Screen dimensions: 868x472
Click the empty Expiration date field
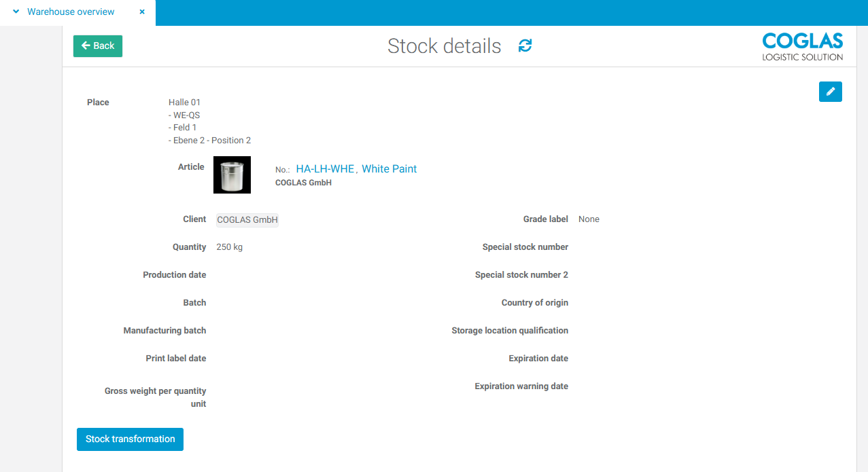coord(612,358)
